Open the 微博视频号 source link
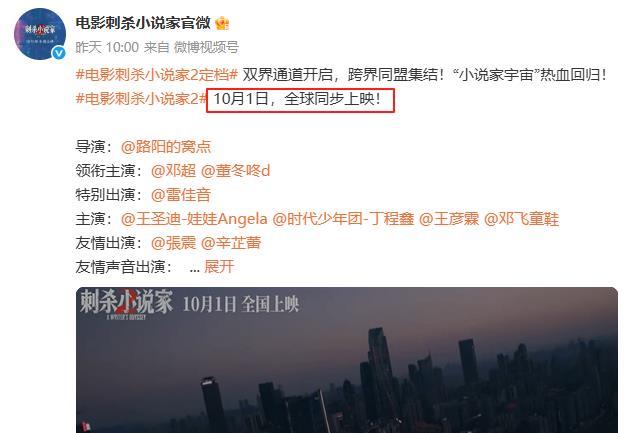634x433 pixels. [x=206, y=47]
